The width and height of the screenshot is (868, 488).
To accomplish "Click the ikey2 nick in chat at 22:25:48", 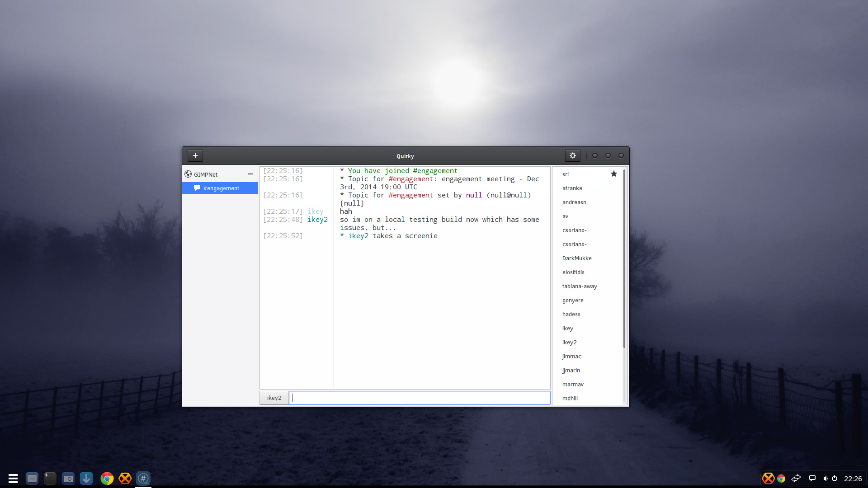I will click(317, 220).
